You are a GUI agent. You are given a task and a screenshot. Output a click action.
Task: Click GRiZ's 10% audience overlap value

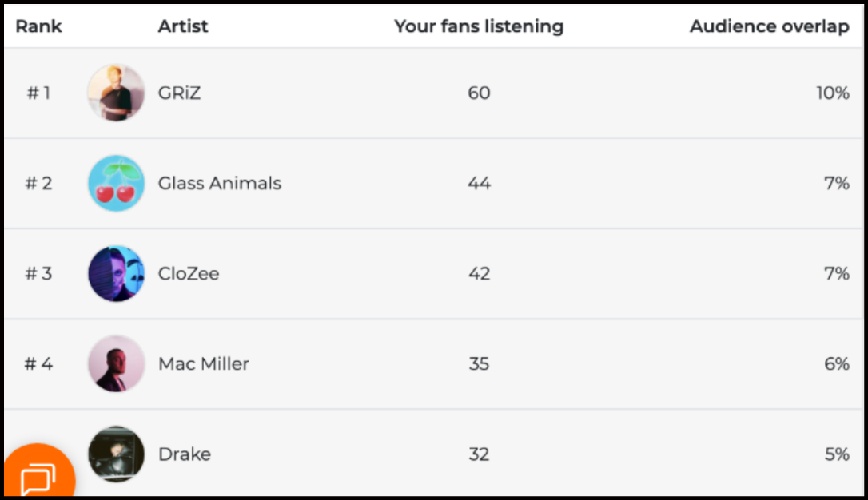(832, 93)
